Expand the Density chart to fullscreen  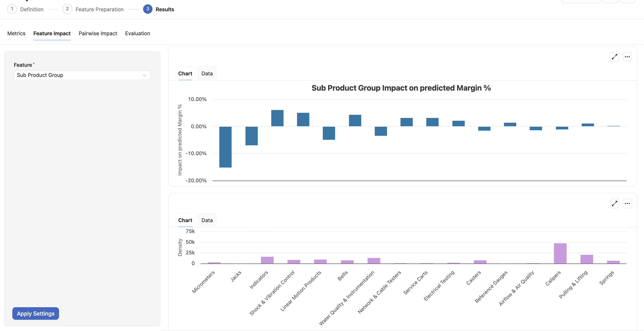click(614, 203)
